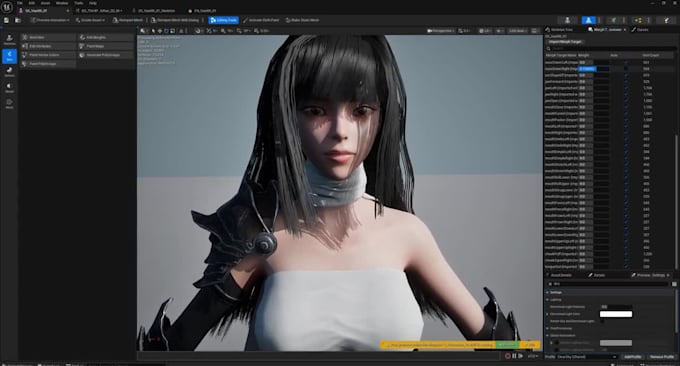Viewport: 680px width, 366px height.
Task: Click the Unreal Engine logo icon
Action: tap(7, 7)
